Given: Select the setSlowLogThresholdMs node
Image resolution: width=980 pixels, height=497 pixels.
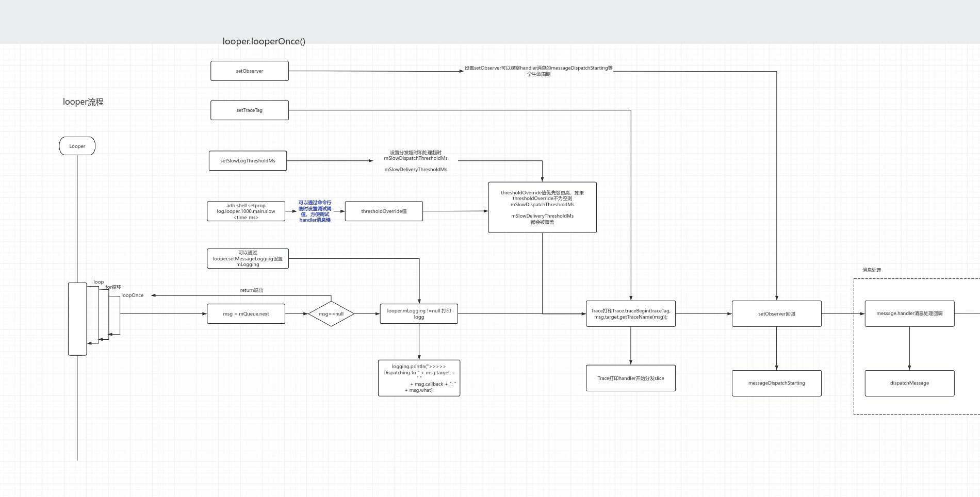Looking at the screenshot, I should [x=248, y=161].
